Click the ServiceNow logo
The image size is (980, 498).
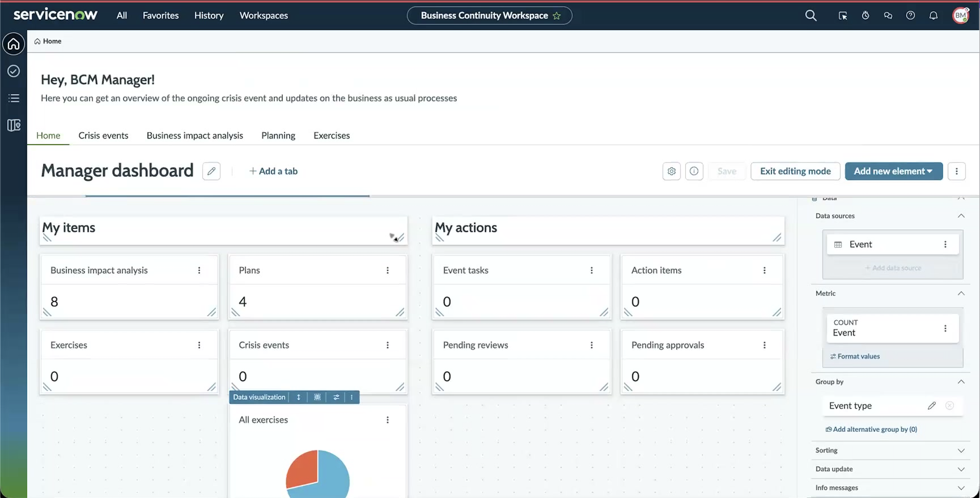[x=55, y=14]
